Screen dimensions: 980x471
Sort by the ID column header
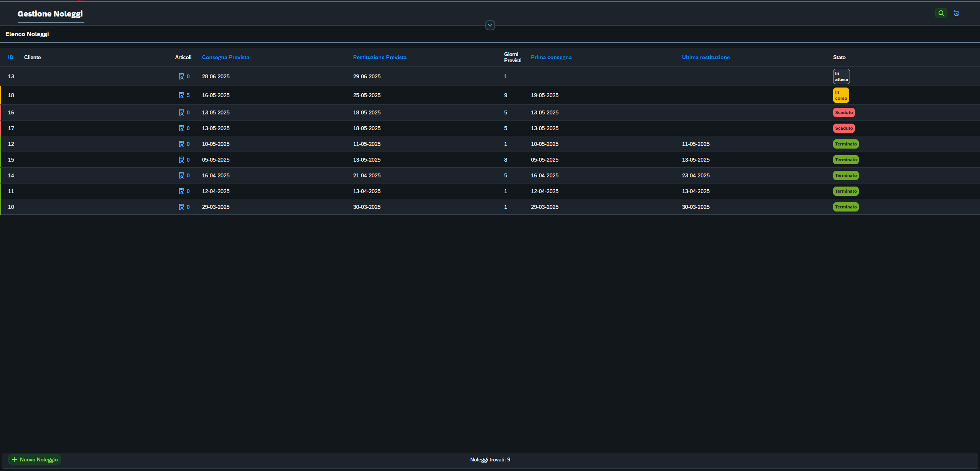[11, 57]
